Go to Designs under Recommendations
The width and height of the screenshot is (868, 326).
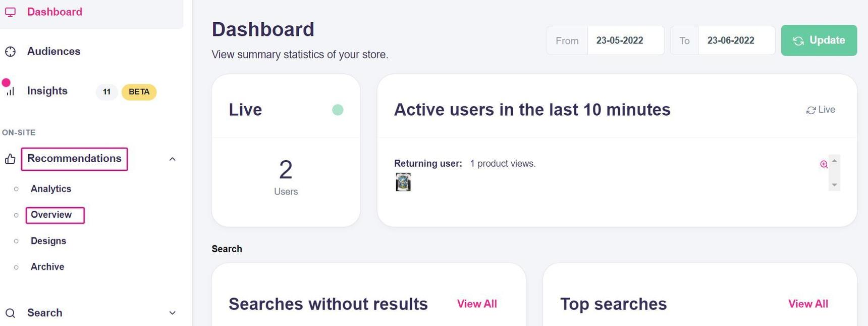tap(48, 241)
